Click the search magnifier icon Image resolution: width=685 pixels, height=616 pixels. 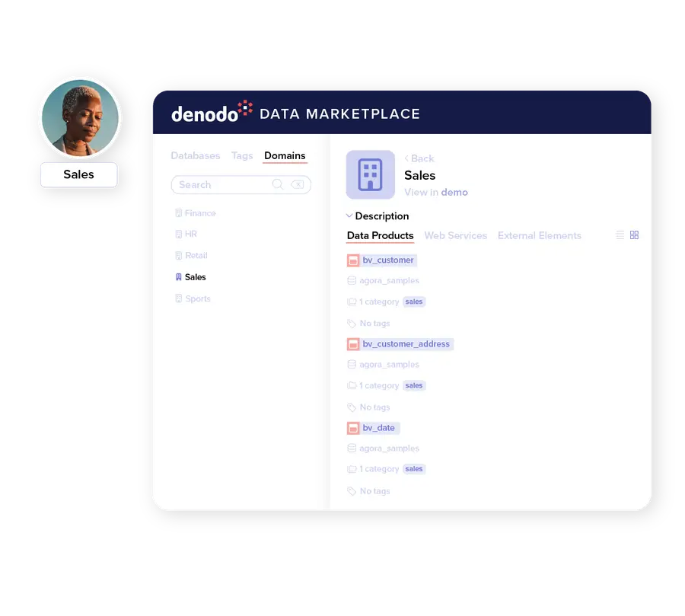[x=279, y=184]
